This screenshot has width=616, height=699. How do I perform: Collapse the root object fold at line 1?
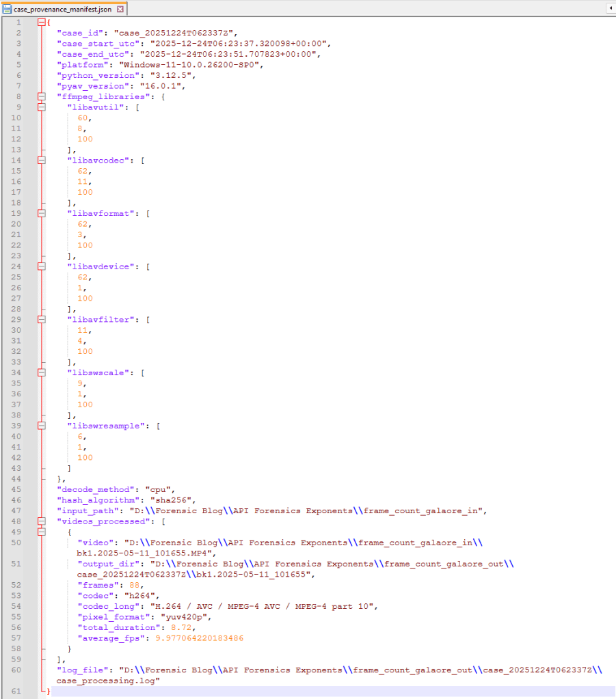coord(42,22)
